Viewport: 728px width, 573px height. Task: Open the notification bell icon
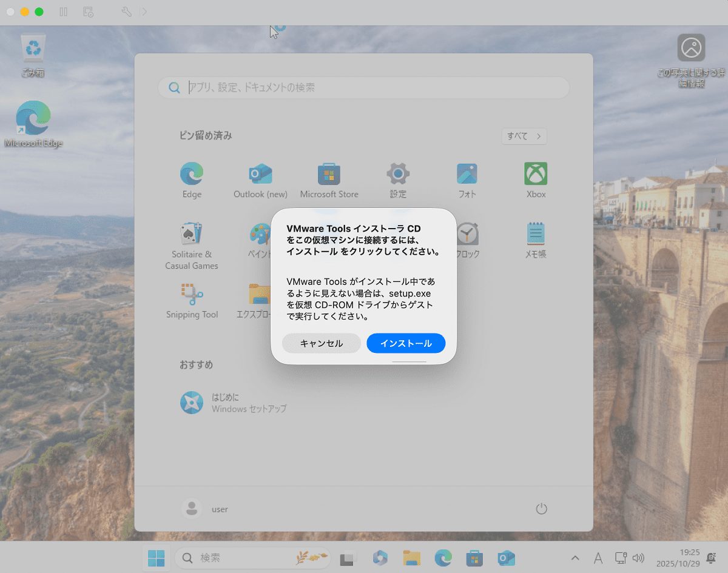tap(711, 558)
